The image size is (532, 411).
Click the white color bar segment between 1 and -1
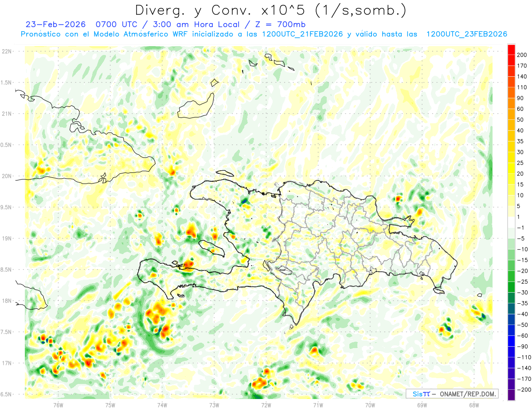tap(512, 222)
